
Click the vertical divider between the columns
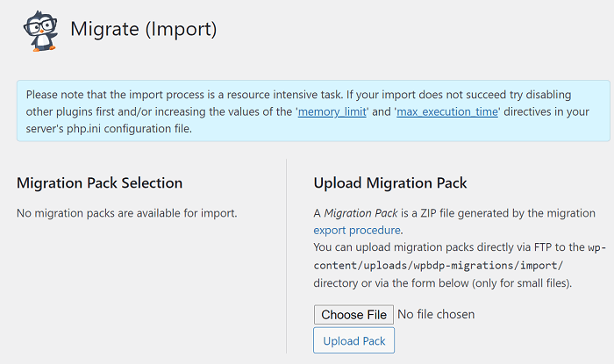(286, 256)
